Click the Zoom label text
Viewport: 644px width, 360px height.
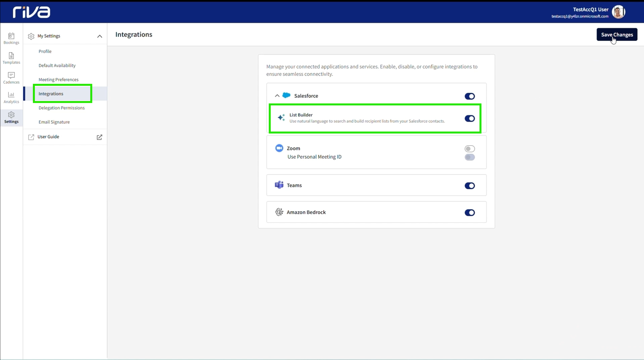[x=293, y=148]
